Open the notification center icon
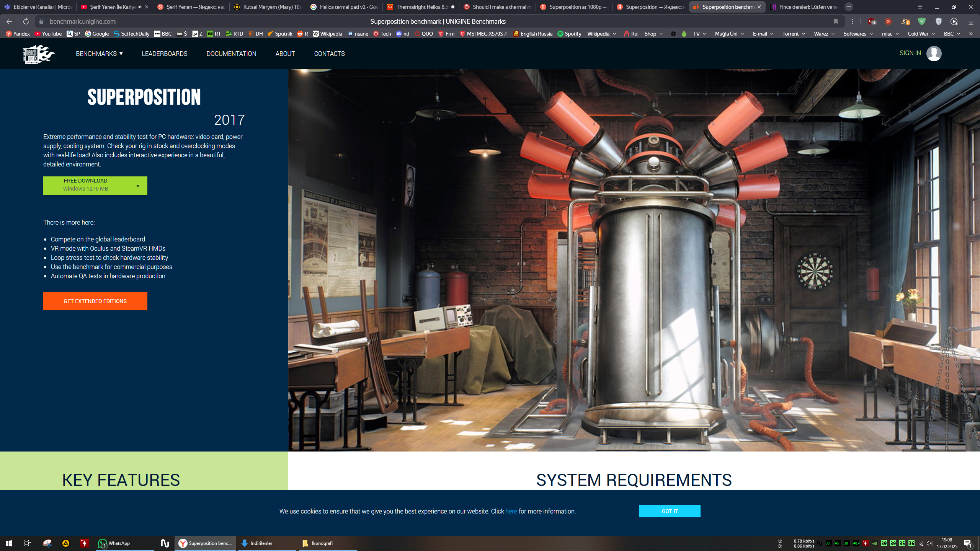 (x=968, y=543)
